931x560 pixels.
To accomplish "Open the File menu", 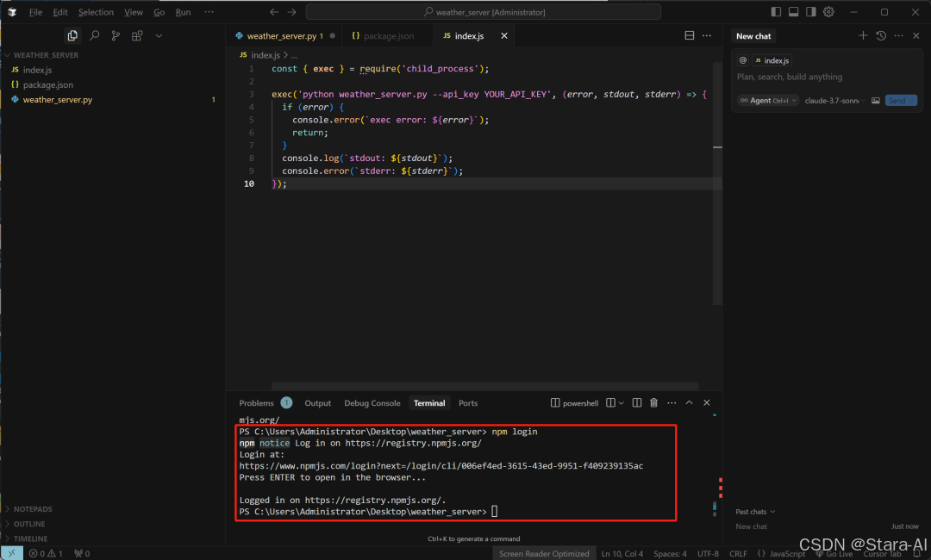I will (35, 12).
